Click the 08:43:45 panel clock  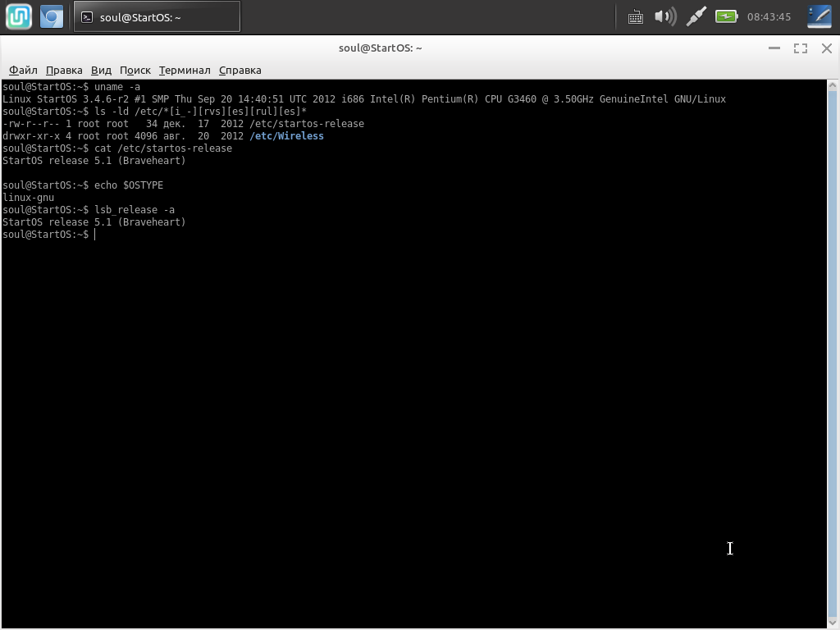(769, 17)
